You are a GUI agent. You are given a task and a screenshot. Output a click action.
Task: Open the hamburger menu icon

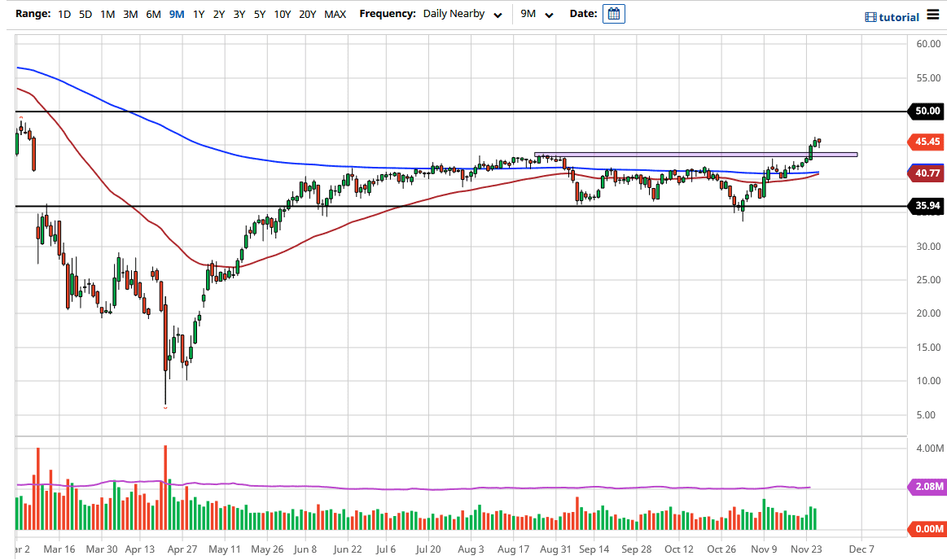click(x=933, y=16)
